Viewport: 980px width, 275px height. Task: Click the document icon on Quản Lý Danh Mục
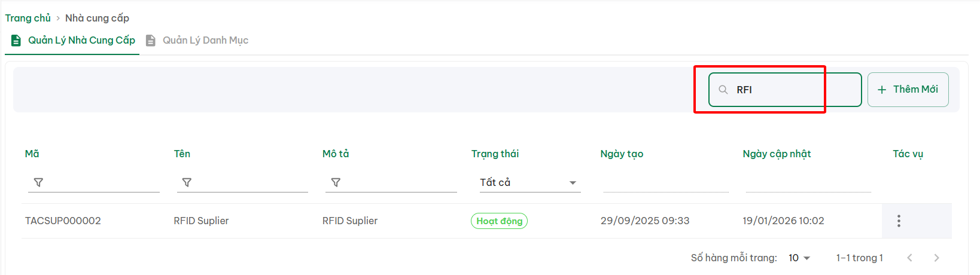point(151,41)
